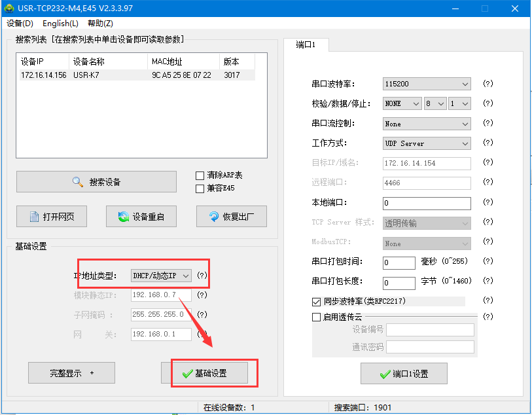This screenshot has width=532, height=415.
Task: Switch to the 端口1 tab
Action: [x=306, y=45]
